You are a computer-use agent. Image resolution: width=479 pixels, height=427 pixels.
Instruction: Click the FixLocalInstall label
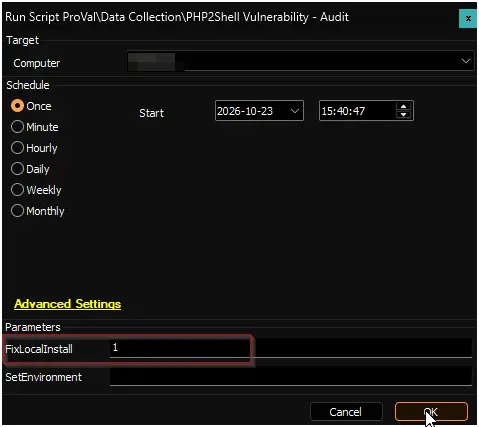[x=39, y=349]
